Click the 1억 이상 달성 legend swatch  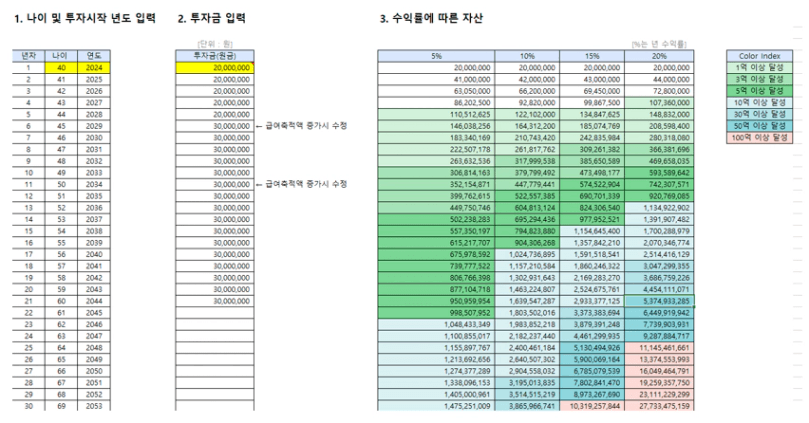[759, 68]
